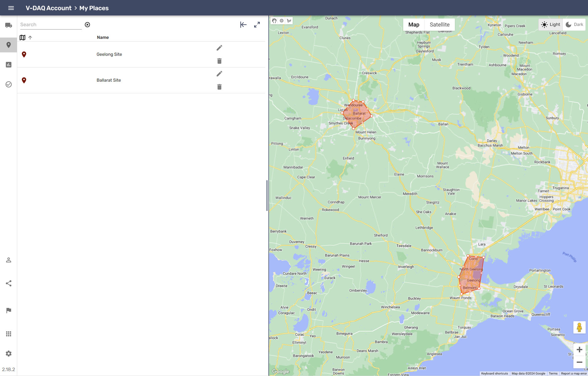Open the vehicles truck sidebar icon
This screenshot has width=588, height=376.
9,25
